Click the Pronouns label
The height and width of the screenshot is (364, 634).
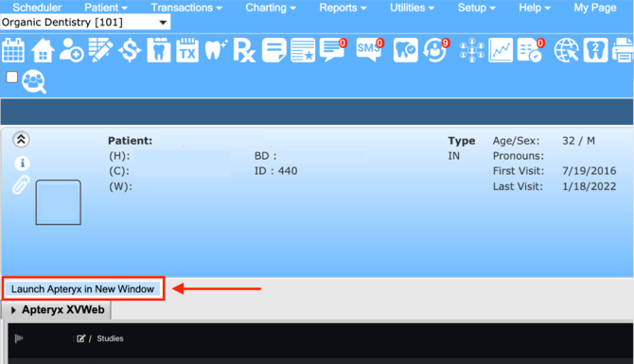pyautogui.click(x=519, y=156)
